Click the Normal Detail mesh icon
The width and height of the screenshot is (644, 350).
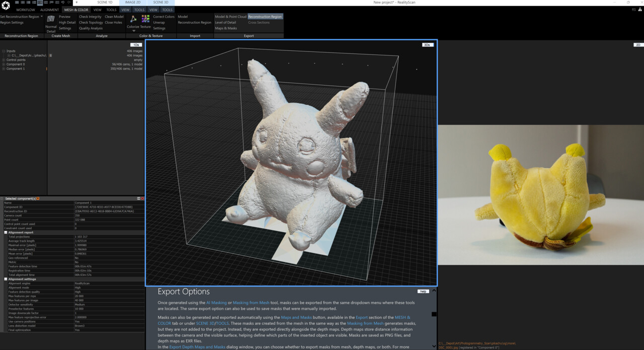[x=51, y=19]
